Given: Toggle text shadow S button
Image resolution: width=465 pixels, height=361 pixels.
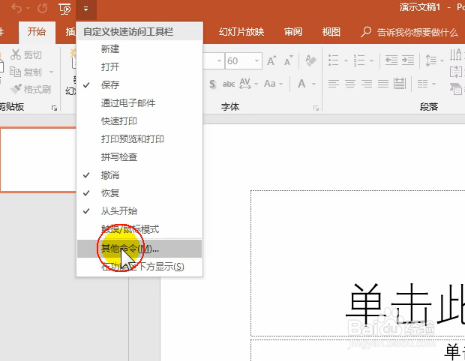Looking at the screenshot, I should (x=212, y=84).
